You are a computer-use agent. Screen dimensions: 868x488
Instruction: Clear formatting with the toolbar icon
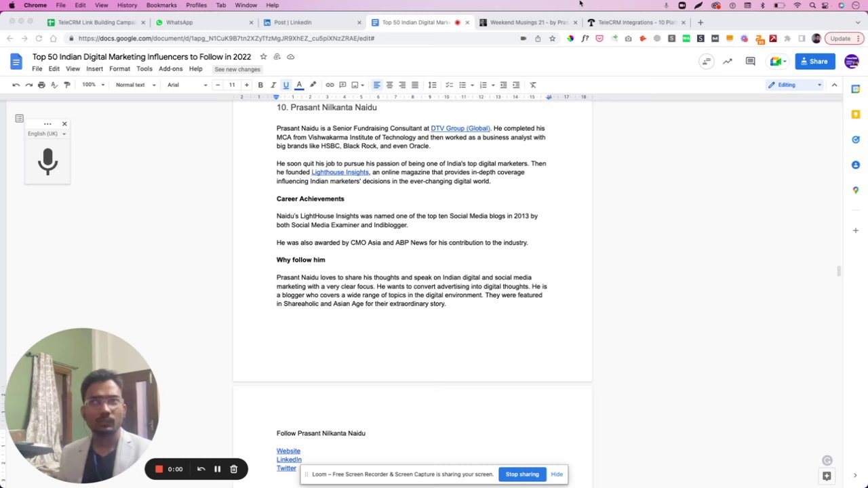[x=533, y=85]
